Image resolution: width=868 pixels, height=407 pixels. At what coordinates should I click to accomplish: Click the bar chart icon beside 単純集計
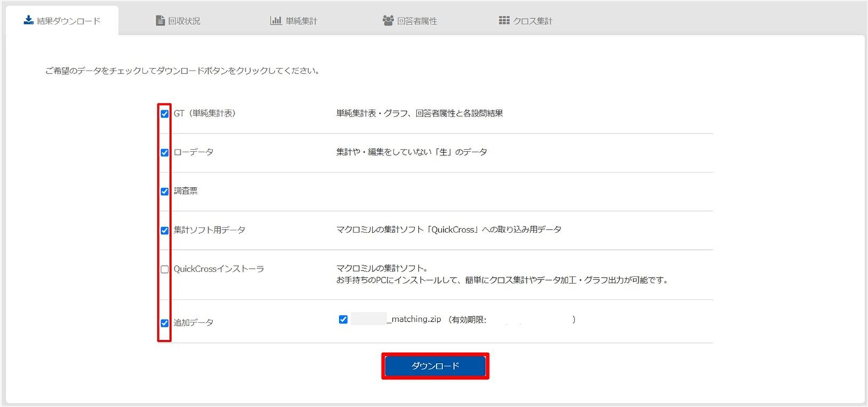[275, 21]
